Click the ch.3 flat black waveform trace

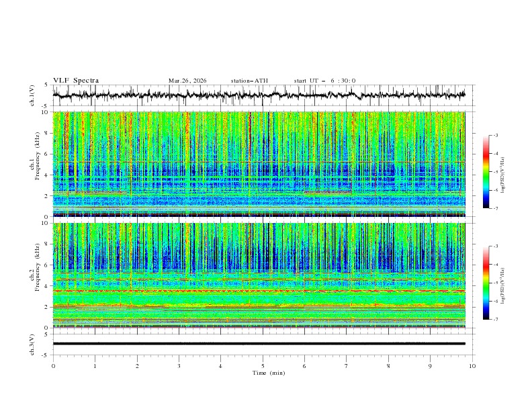click(x=259, y=344)
